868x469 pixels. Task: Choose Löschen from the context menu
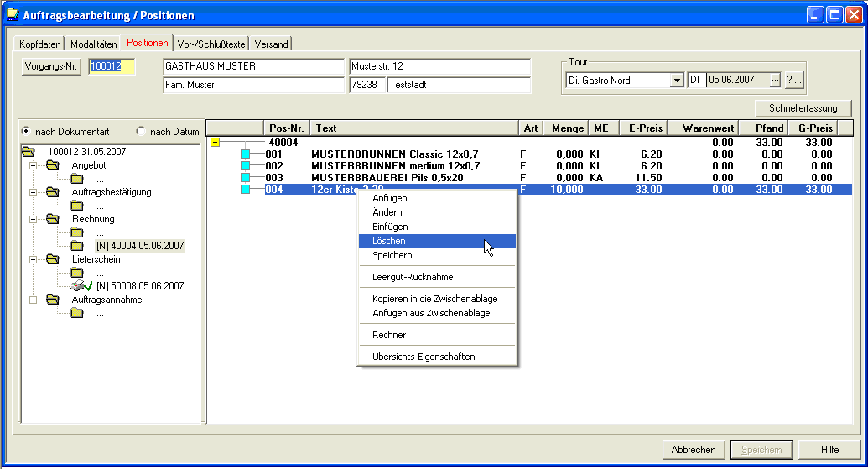(x=389, y=242)
